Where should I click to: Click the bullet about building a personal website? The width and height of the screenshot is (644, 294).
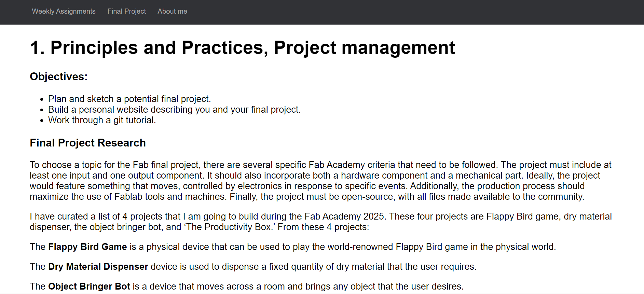coord(174,110)
